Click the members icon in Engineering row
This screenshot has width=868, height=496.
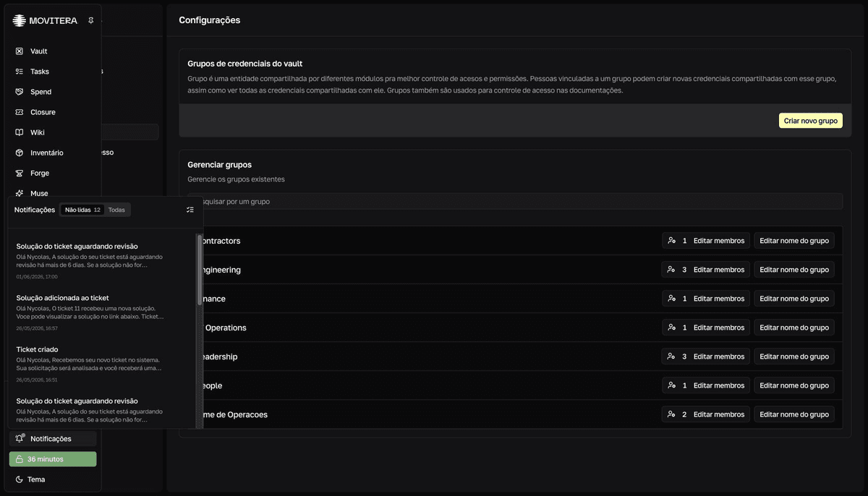point(672,270)
